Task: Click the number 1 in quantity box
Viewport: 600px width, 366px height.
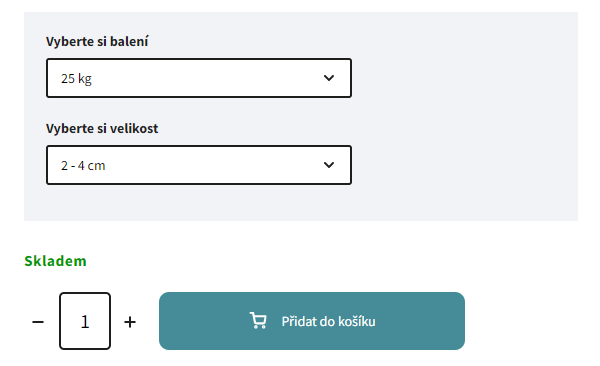Action: pyautogui.click(x=85, y=322)
